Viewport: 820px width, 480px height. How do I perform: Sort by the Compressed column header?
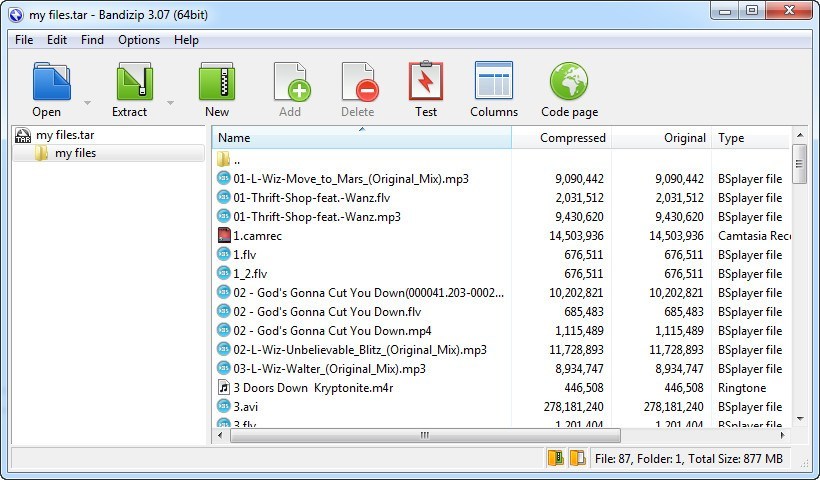click(x=562, y=138)
